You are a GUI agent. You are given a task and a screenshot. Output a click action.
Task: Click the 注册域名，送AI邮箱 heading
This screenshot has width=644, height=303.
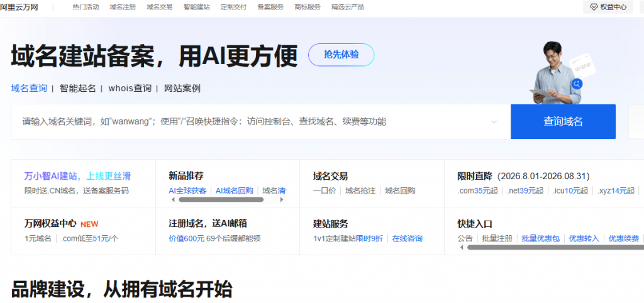coord(208,224)
